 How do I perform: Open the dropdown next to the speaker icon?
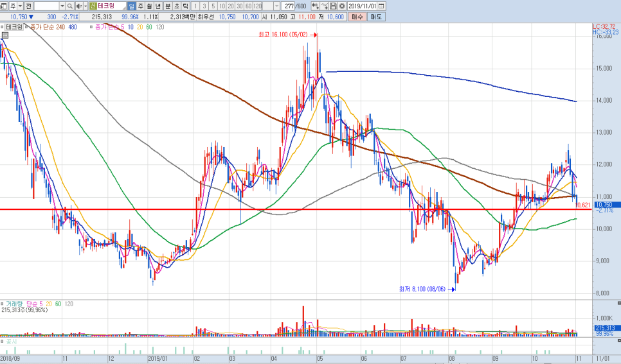point(85,6)
